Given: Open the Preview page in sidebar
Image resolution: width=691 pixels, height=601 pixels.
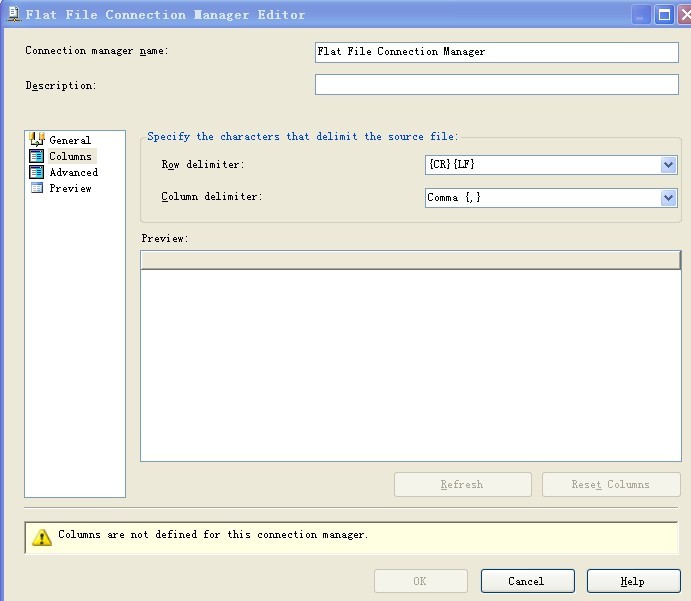Looking at the screenshot, I should coord(70,189).
